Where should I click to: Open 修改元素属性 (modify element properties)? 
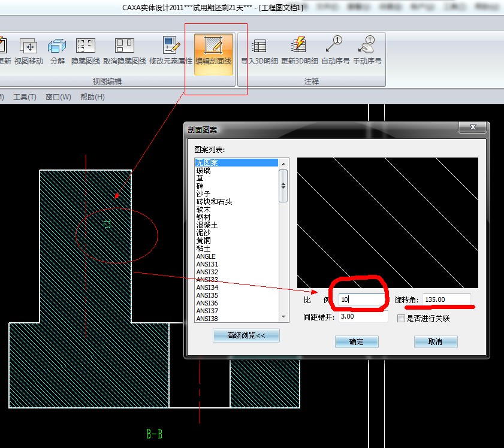click(x=171, y=46)
